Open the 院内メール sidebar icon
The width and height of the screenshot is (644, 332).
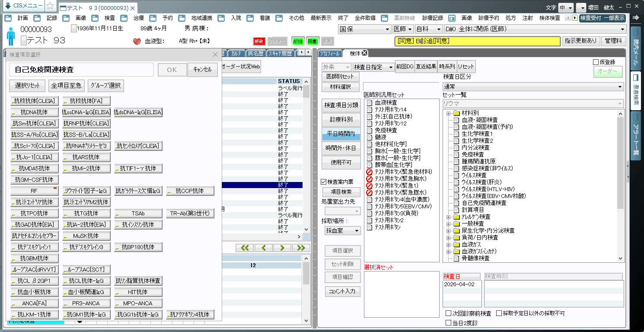(x=636, y=48)
